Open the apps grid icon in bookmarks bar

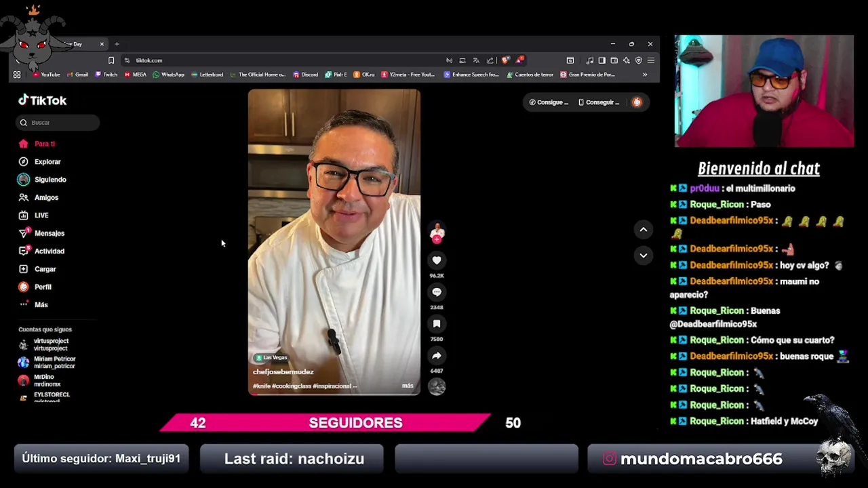tap(17, 75)
